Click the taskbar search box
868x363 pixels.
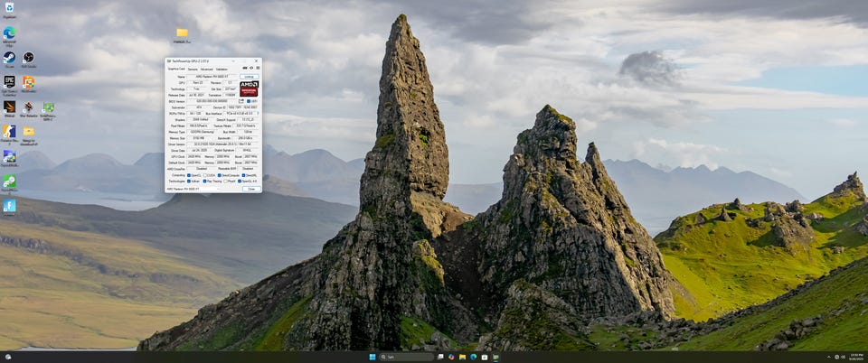click(x=407, y=357)
